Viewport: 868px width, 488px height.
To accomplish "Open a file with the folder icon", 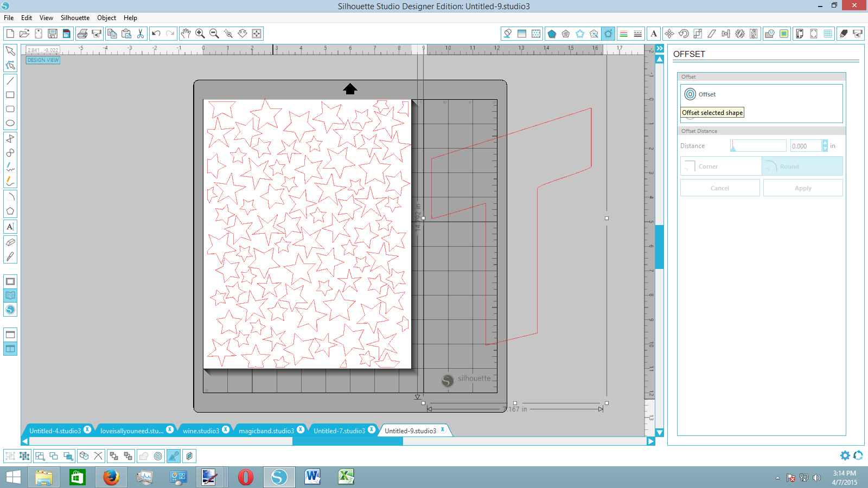I will (x=24, y=34).
